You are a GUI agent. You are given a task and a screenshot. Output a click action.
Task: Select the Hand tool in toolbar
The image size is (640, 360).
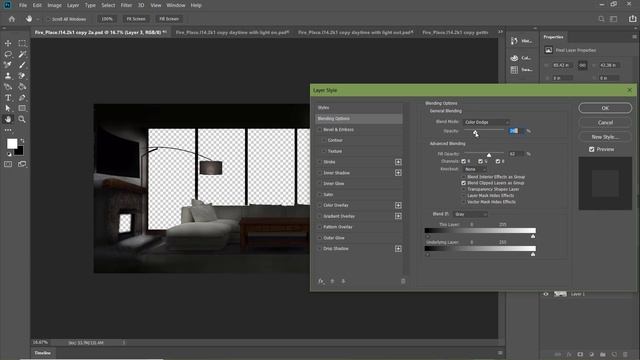point(8,119)
